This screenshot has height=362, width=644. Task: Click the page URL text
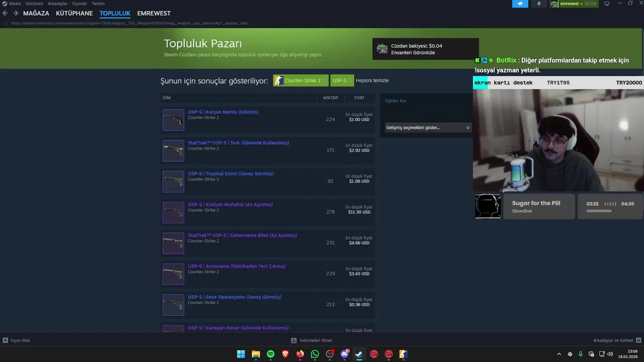pos(130,23)
